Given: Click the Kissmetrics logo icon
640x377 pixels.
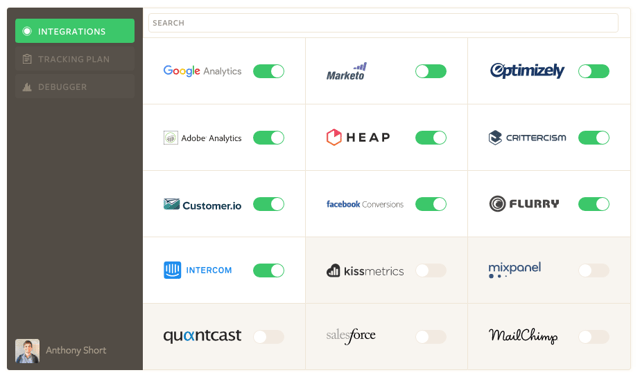Looking at the screenshot, I should pyautogui.click(x=333, y=270).
